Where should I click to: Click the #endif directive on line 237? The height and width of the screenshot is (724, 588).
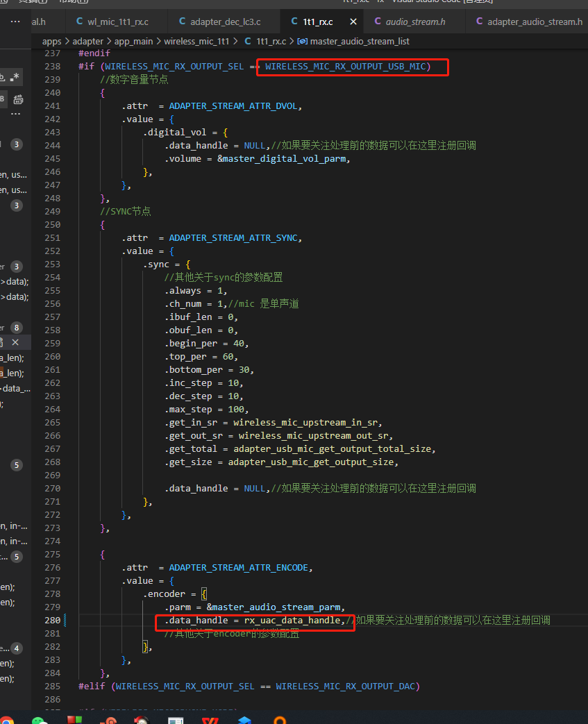94,53
